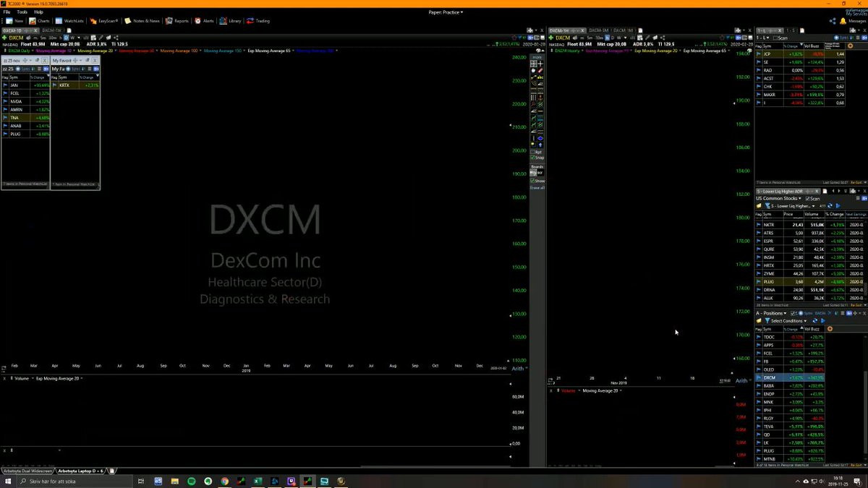Click the Windows Start button
The image size is (868, 488).
[x=7, y=481]
